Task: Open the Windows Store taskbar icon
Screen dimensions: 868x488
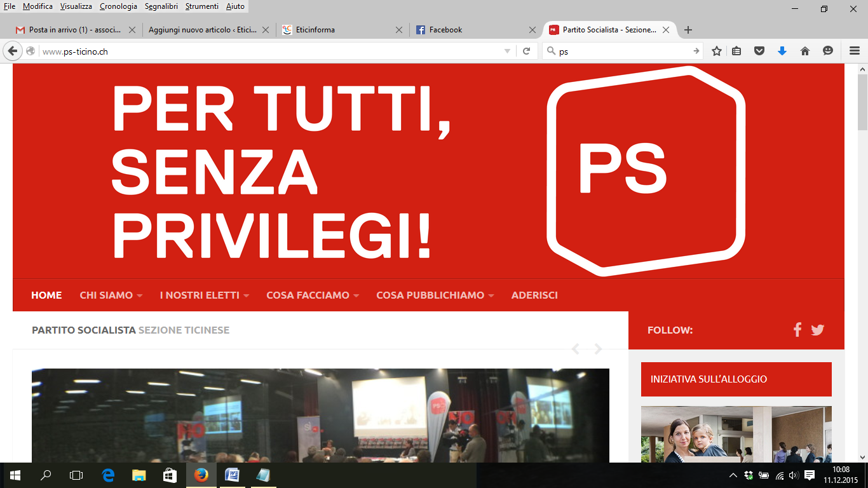Action: [x=170, y=475]
